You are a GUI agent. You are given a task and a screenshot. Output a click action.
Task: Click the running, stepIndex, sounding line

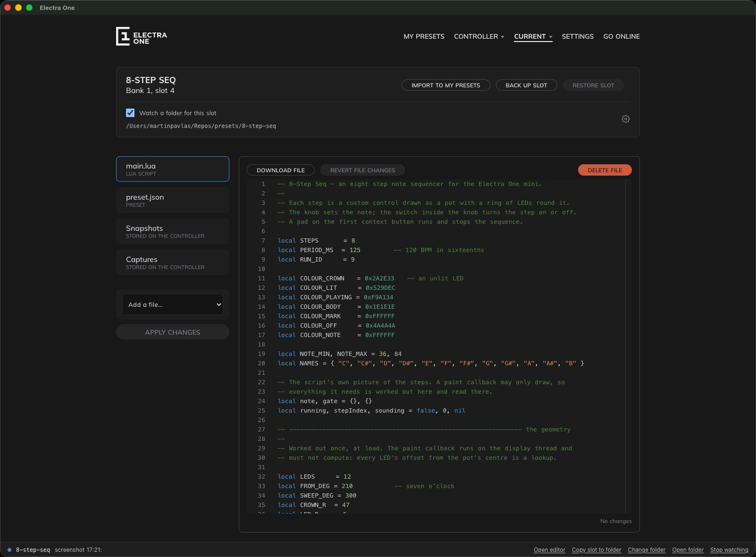[x=372, y=411]
